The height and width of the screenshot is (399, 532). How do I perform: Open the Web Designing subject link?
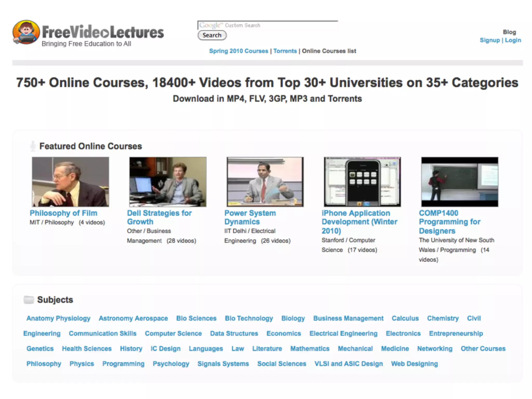[415, 364]
